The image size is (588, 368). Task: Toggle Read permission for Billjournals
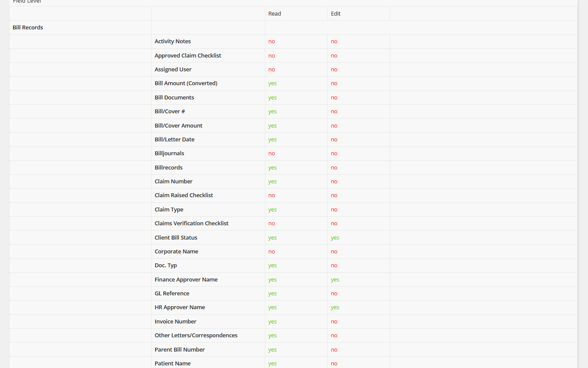[271, 154]
